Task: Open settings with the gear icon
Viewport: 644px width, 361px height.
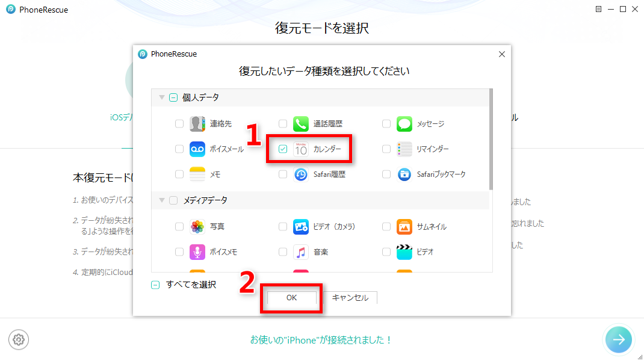Action: [x=19, y=340]
